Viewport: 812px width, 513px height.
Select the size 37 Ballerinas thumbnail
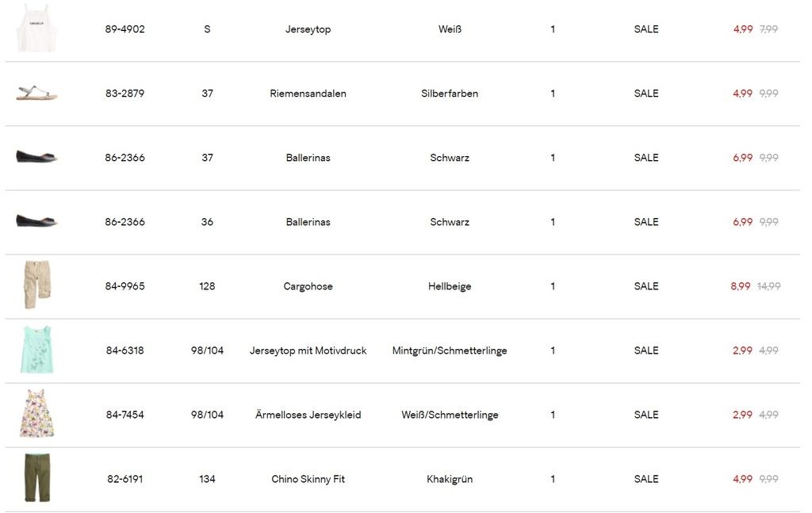tap(36, 157)
